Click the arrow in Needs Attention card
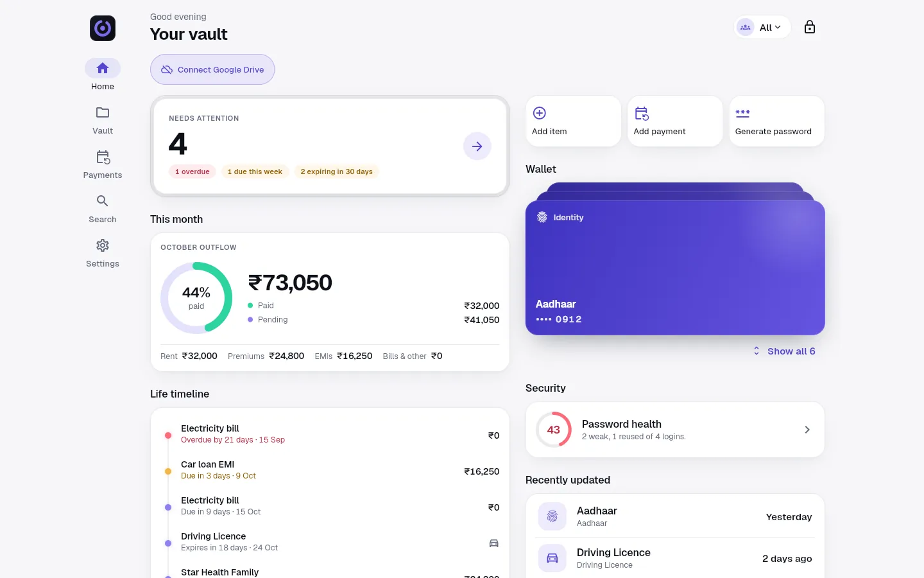This screenshot has width=924, height=578. 477,146
